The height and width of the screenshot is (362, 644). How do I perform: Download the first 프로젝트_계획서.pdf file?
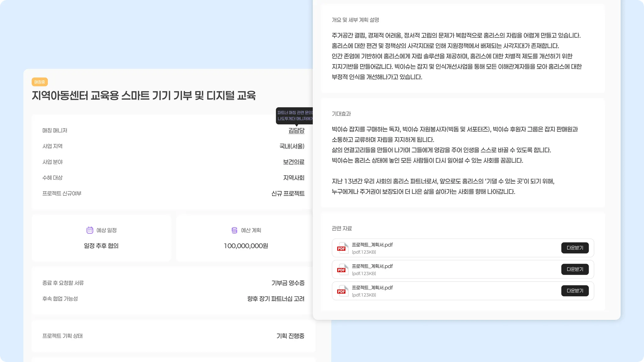point(575,248)
